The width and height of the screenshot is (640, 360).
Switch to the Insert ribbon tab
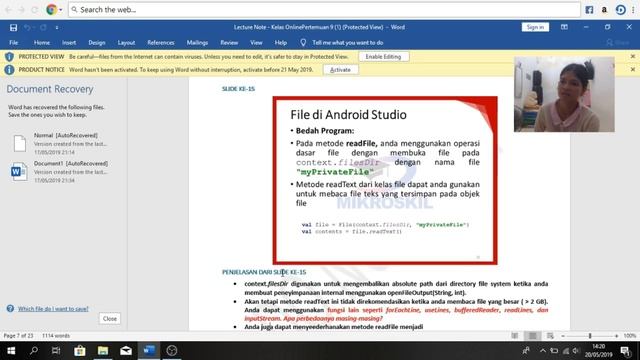(x=69, y=42)
